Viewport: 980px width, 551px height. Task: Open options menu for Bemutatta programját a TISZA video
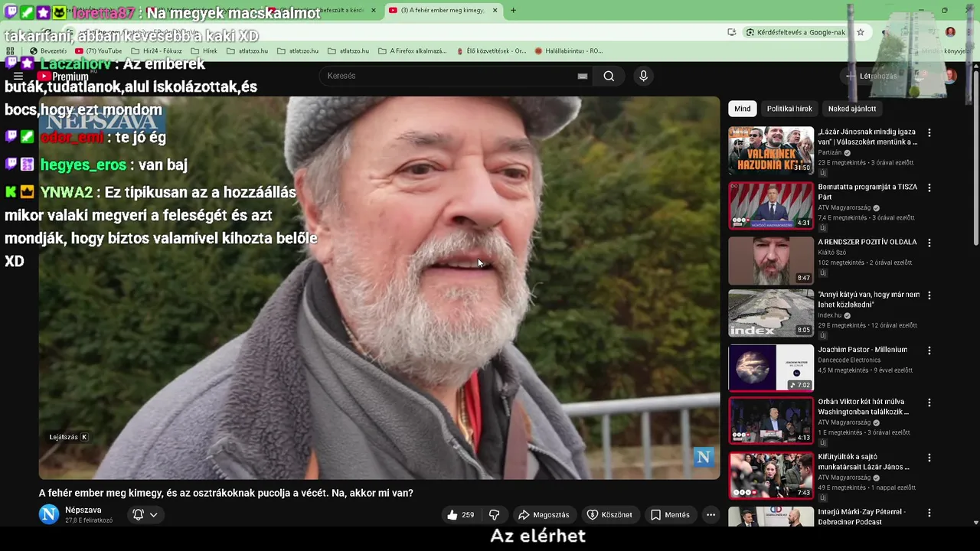point(929,187)
